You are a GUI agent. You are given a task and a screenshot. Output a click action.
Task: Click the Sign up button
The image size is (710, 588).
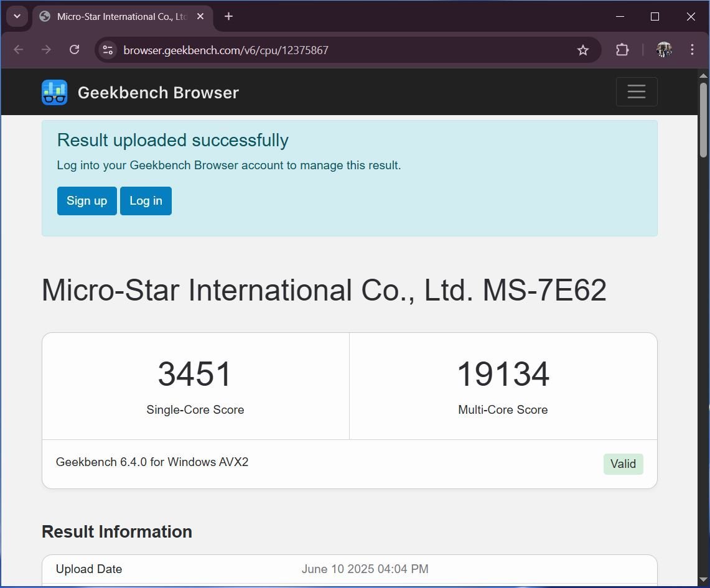tap(87, 200)
